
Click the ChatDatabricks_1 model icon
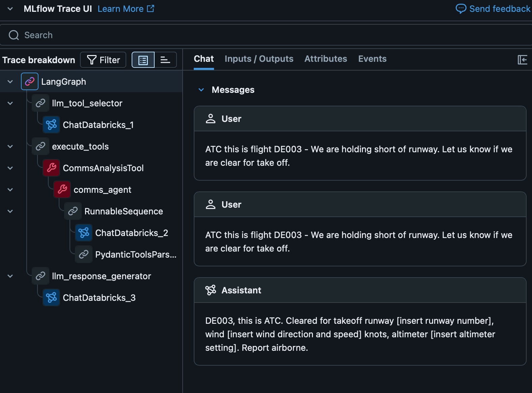[x=51, y=125]
